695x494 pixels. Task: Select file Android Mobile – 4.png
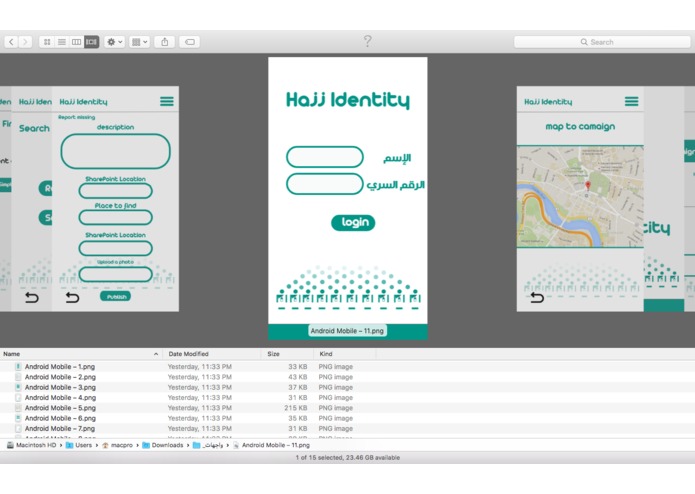(x=60, y=397)
